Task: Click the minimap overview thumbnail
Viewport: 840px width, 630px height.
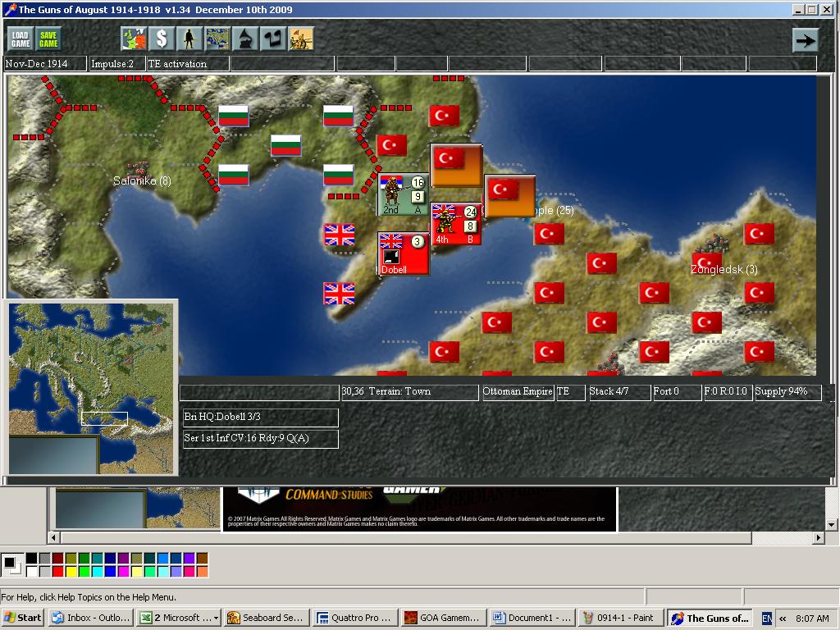Action: (91, 388)
